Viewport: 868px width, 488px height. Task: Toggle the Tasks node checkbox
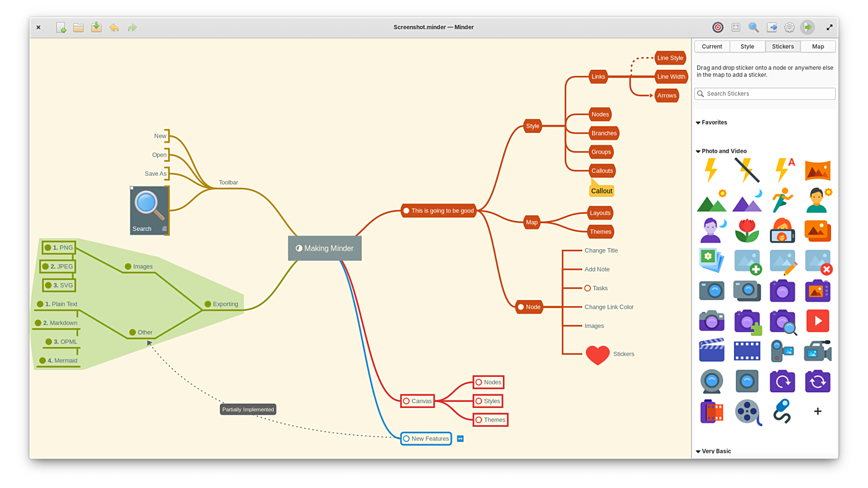tap(588, 288)
